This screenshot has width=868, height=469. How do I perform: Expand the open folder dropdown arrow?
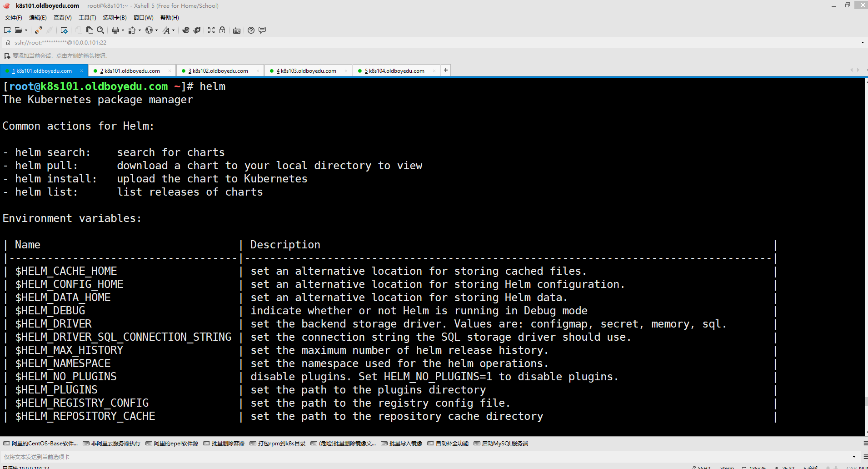26,30
